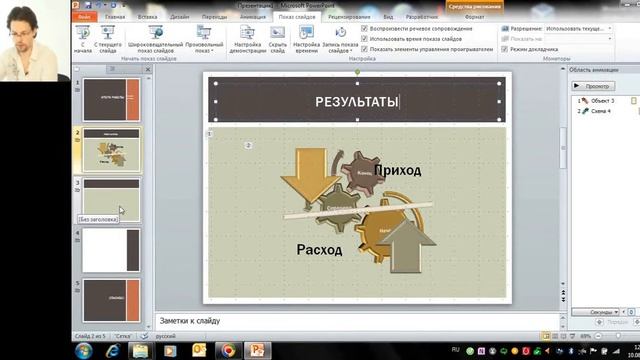Screen dimensions: 640x360
Task: Select slide 2 thumbnail
Action: coord(111,150)
